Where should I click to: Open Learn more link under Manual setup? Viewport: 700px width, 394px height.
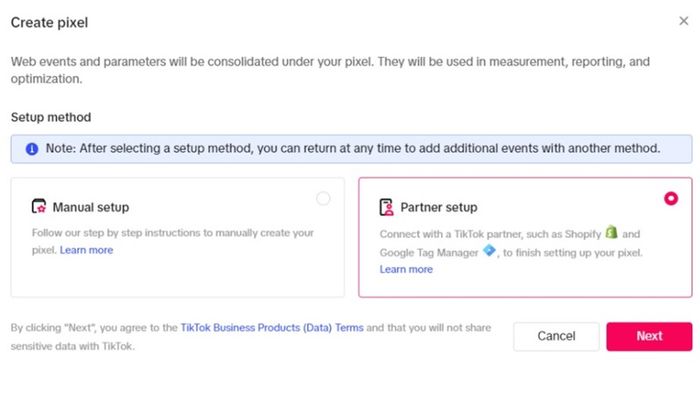point(86,250)
